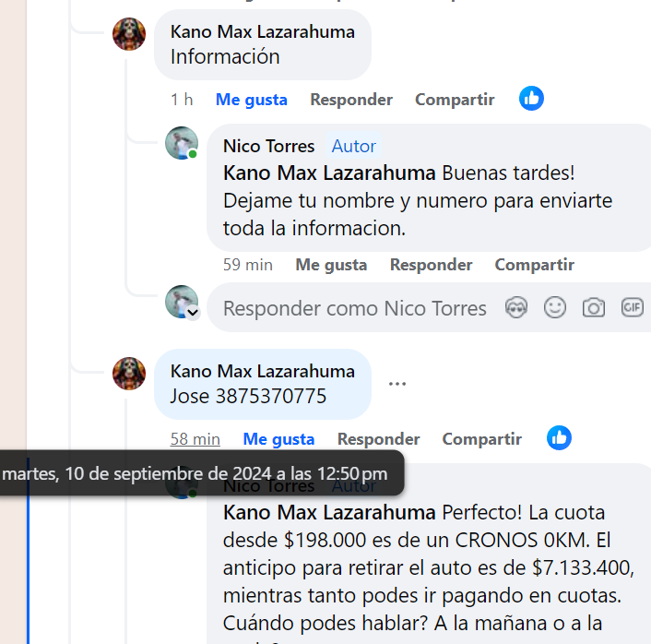Open Nico Torres profile name link
This screenshot has height=644, width=651.
268,147
